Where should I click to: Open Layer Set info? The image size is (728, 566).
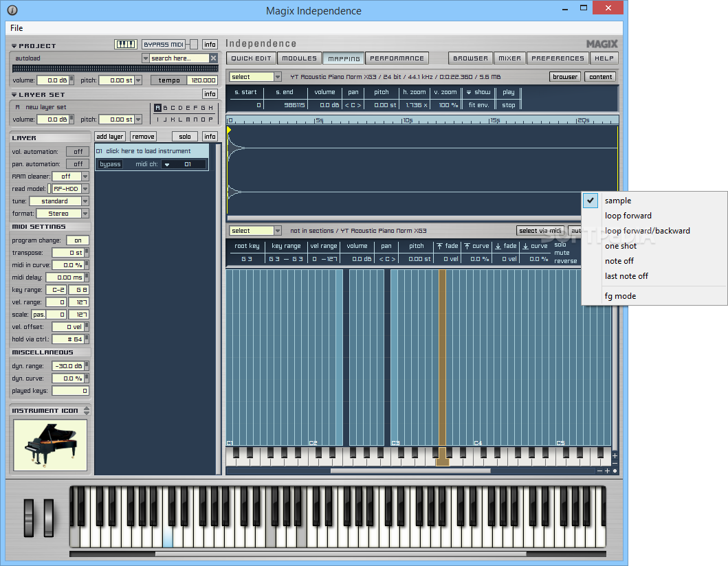click(210, 94)
